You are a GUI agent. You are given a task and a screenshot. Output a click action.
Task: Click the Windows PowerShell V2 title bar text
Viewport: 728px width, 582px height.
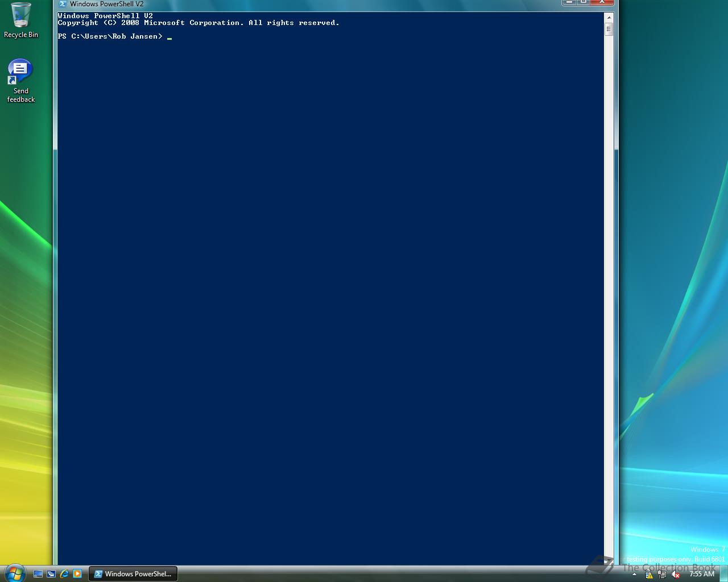point(106,4)
